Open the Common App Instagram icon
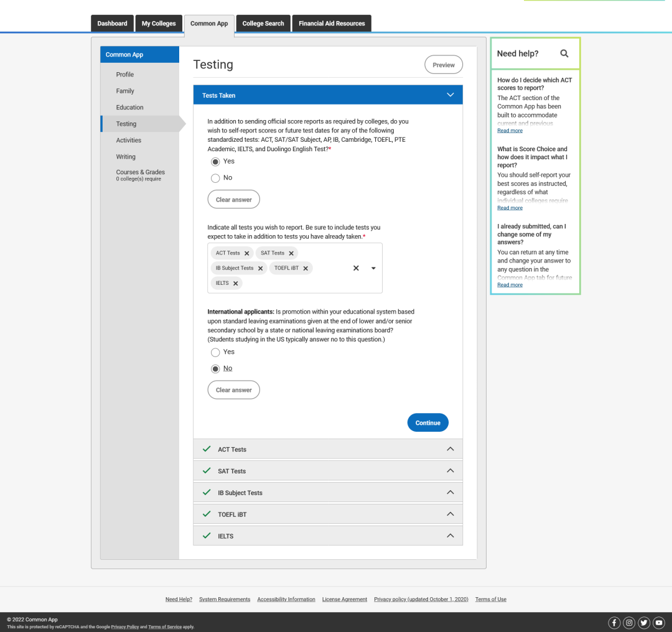This screenshot has width=672, height=632. pyautogui.click(x=629, y=623)
